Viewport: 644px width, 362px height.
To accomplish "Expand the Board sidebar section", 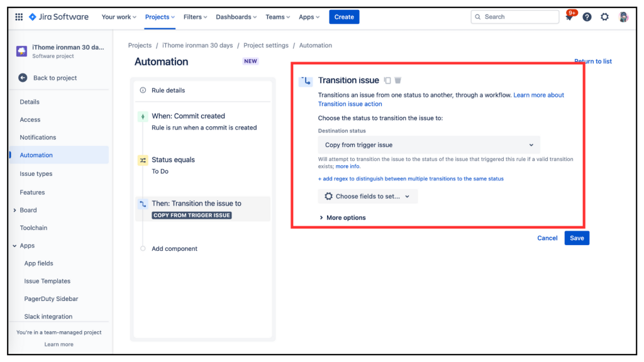I will pyautogui.click(x=15, y=210).
